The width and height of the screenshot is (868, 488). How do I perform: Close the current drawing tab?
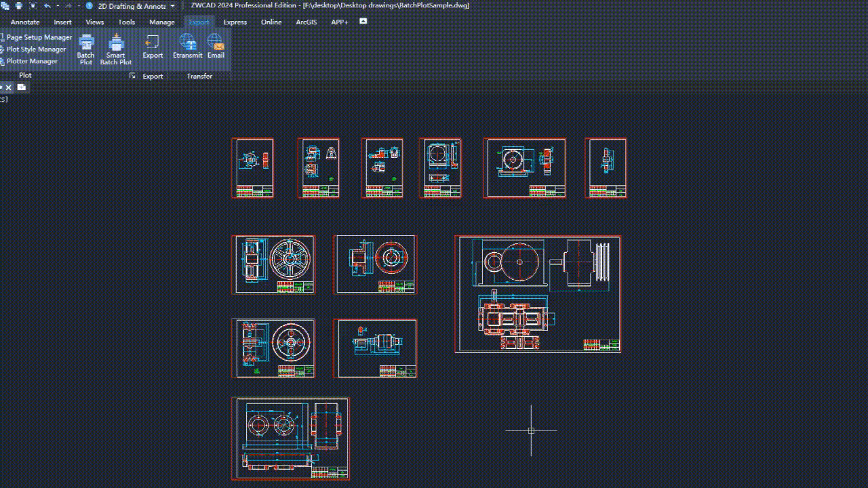(8, 87)
